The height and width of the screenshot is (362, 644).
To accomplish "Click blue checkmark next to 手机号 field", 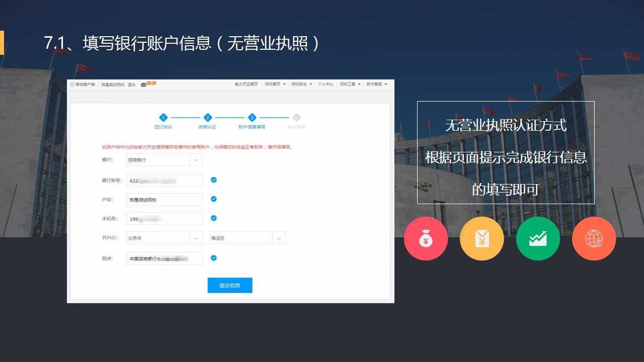I will click(x=214, y=218).
